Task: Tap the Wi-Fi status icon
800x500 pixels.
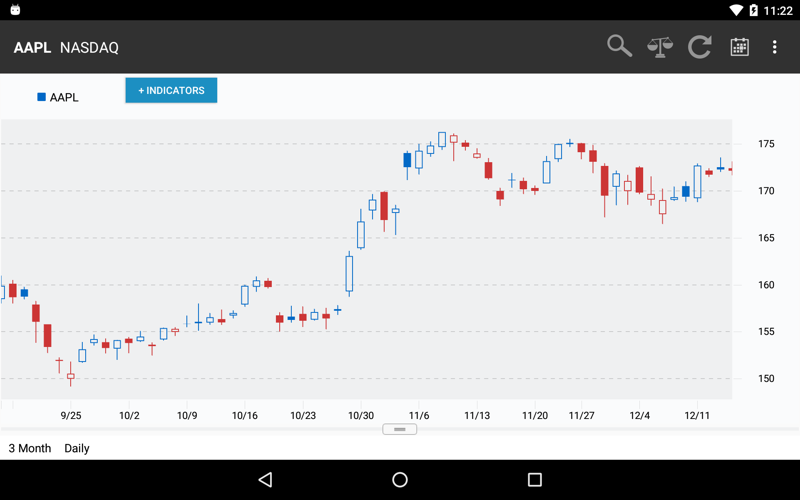Action: tap(736, 10)
